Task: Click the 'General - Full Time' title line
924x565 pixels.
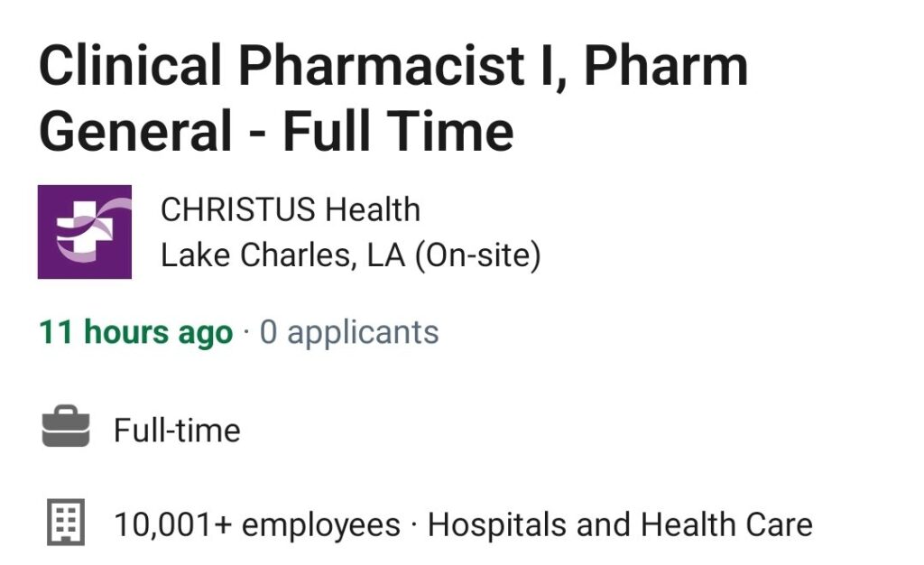Action: 276,130
